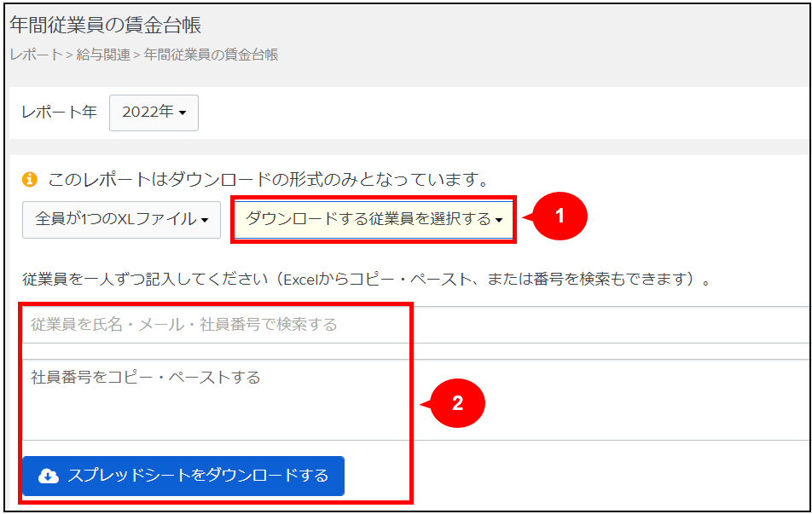Select 年間従業員の賃金台帳 in the breadcrumb trail
Viewport: 812px width, 514px height.
(x=211, y=55)
